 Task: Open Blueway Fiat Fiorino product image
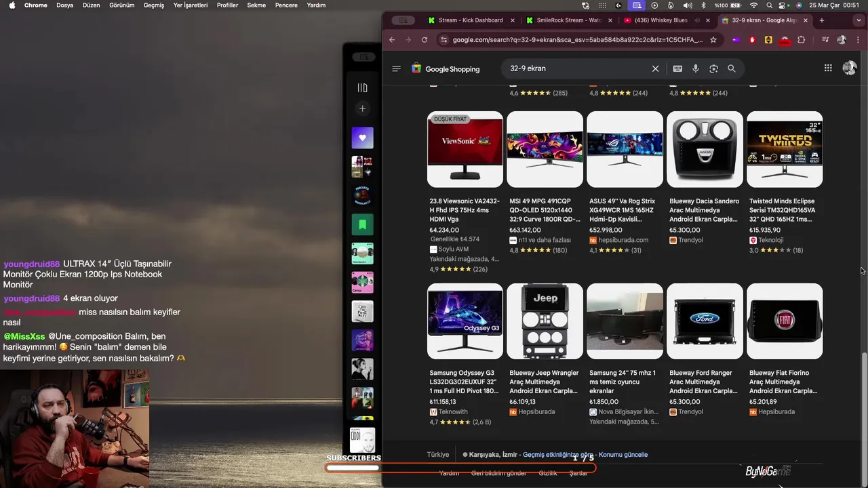(785, 321)
